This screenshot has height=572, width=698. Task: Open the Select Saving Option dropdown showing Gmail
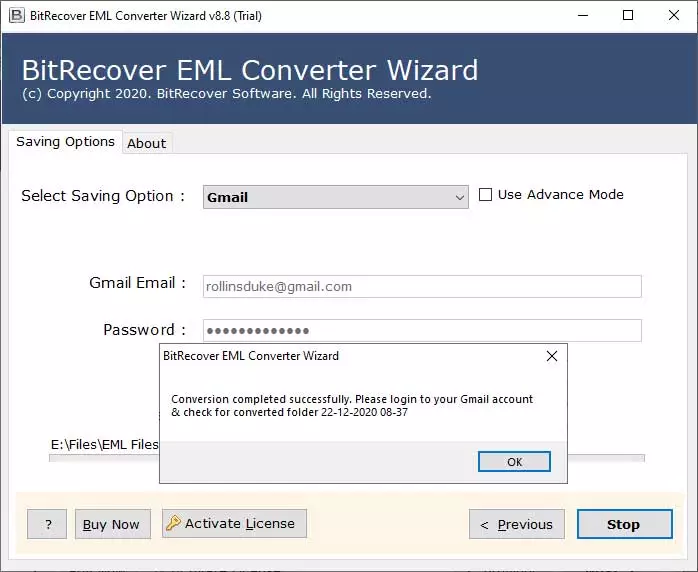click(336, 197)
